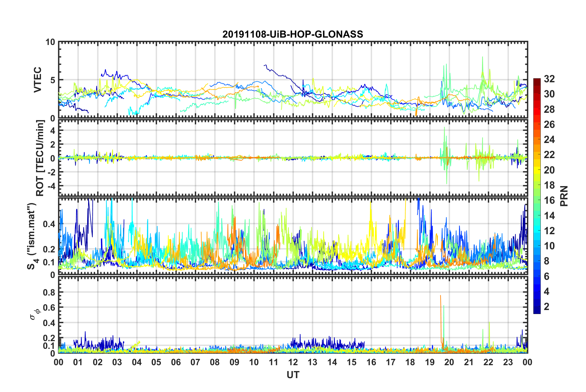Select x-axis hour tick 05
Viewport: 586px width, 392px height.
point(156,362)
